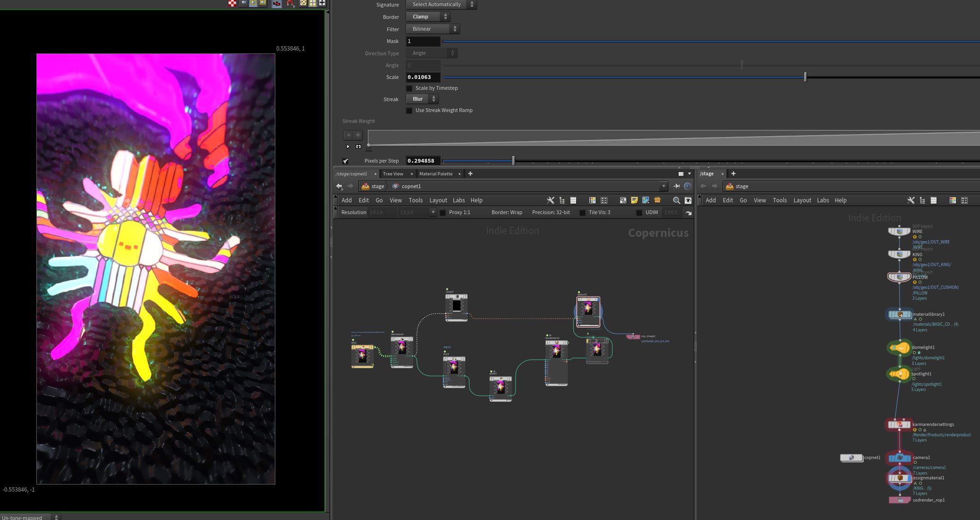Select the karmarendersettings node in stage
Viewport: 980px width, 520px height.
tap(899, 425)
